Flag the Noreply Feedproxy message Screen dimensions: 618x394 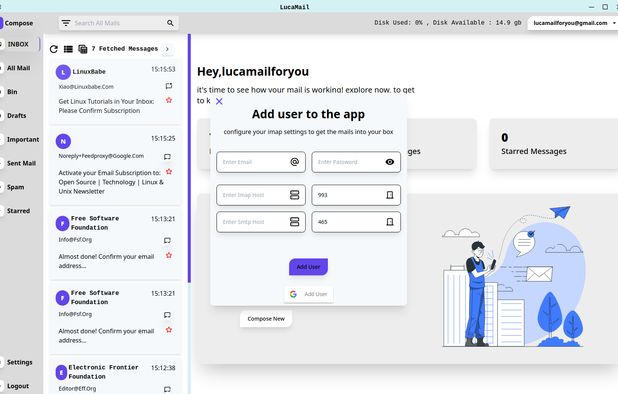168,156
